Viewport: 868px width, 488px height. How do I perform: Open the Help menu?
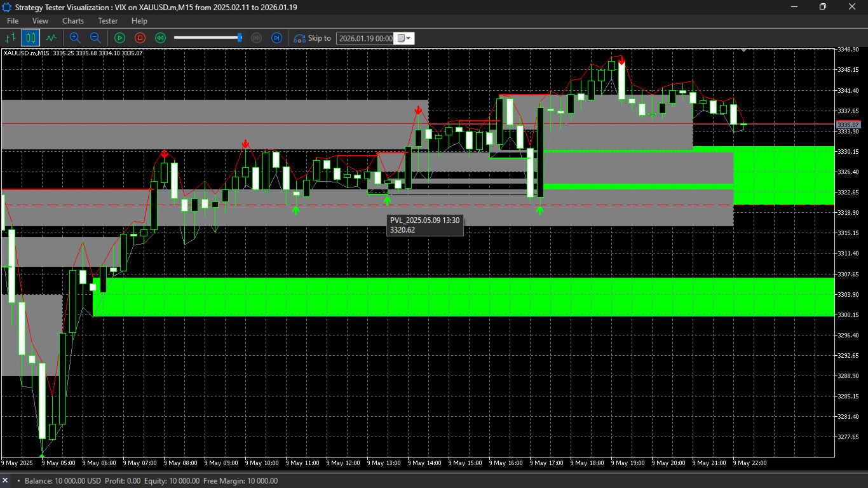139,21
